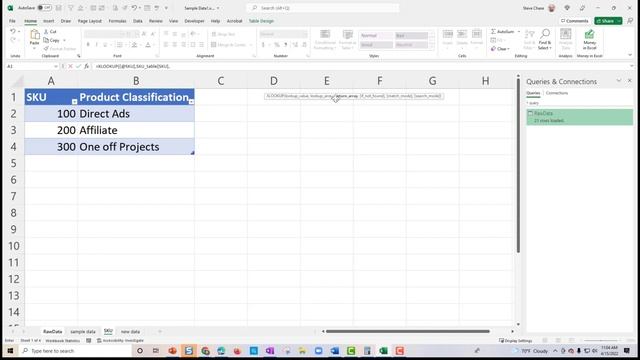The width and height of the screenshot is (640, 360).
Task: Click the Format Painter brush
Action: point(60,49)
